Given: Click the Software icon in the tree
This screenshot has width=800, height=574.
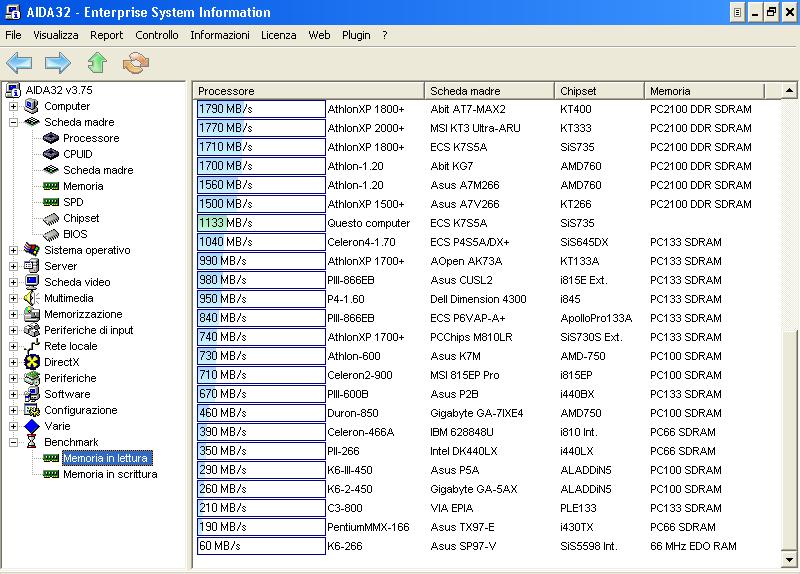Looking at the screenshot, I should (32, 394).
